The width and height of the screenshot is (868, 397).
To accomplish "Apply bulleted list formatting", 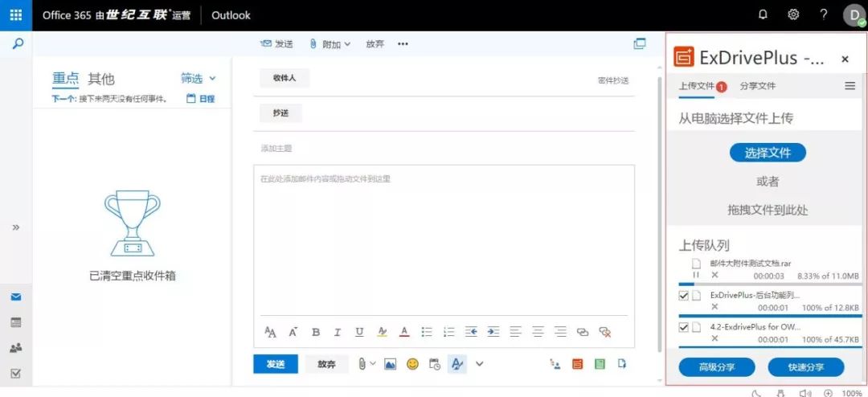I will (x=427, y=332).
